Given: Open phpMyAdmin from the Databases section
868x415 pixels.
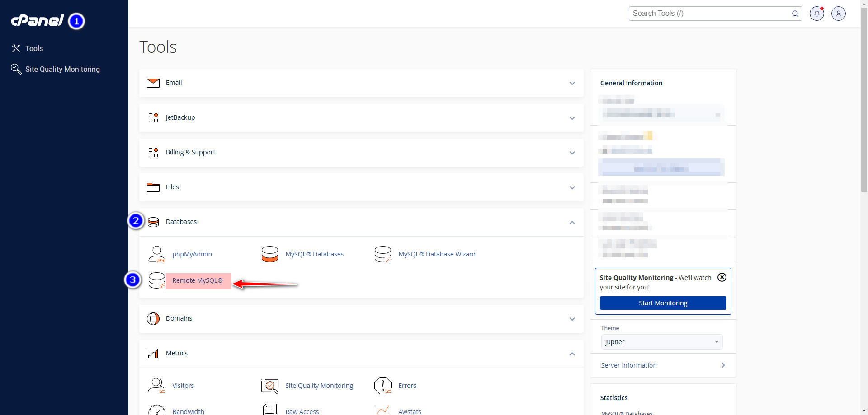Looking at the screenshot, I should [192, 254].
